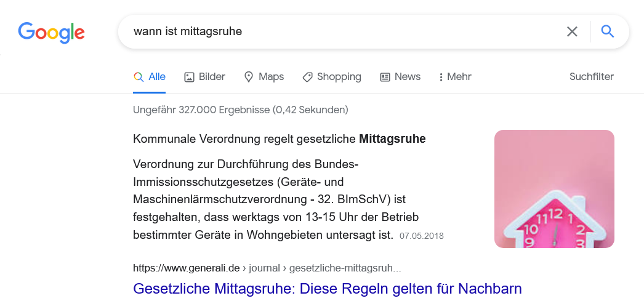Image resolution: width=644 pixels, height=301 pixels.
Task: Click the blue magnifier search button
Action: click(x=608, y=31)
